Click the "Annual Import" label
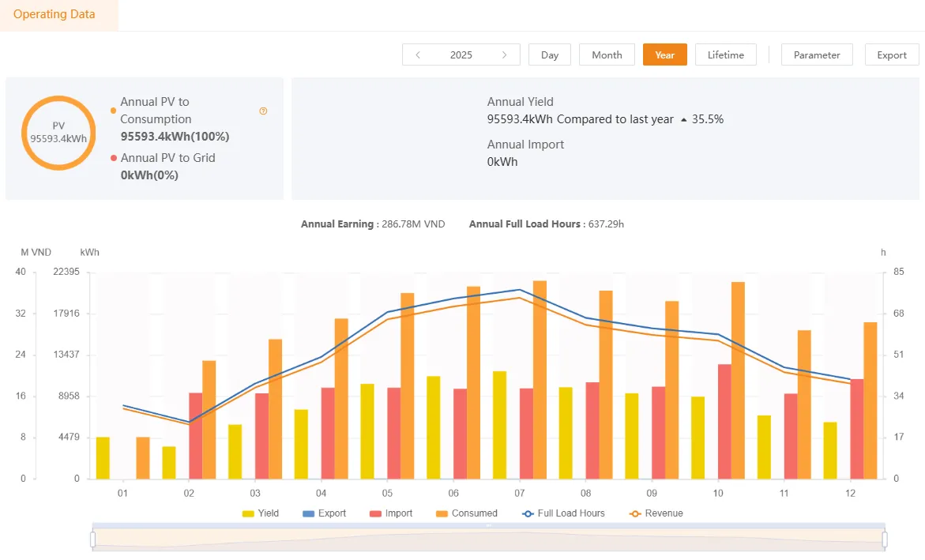 pos(525,145)
